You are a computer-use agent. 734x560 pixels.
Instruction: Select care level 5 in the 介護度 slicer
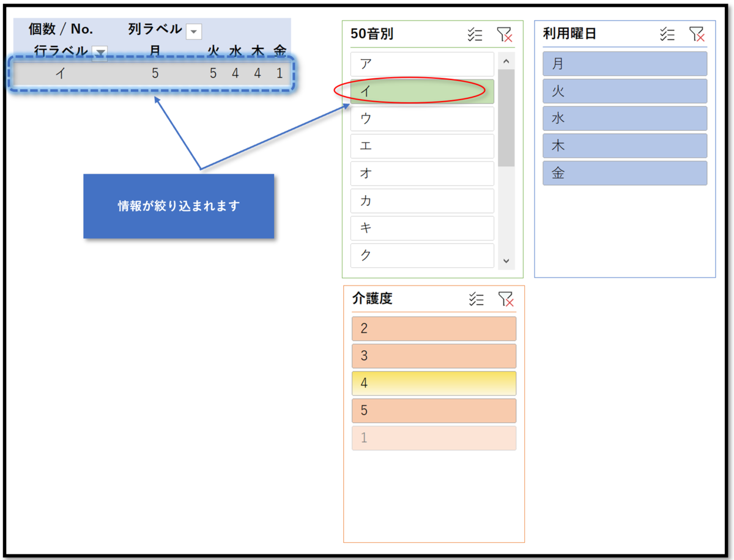[433, 410]
